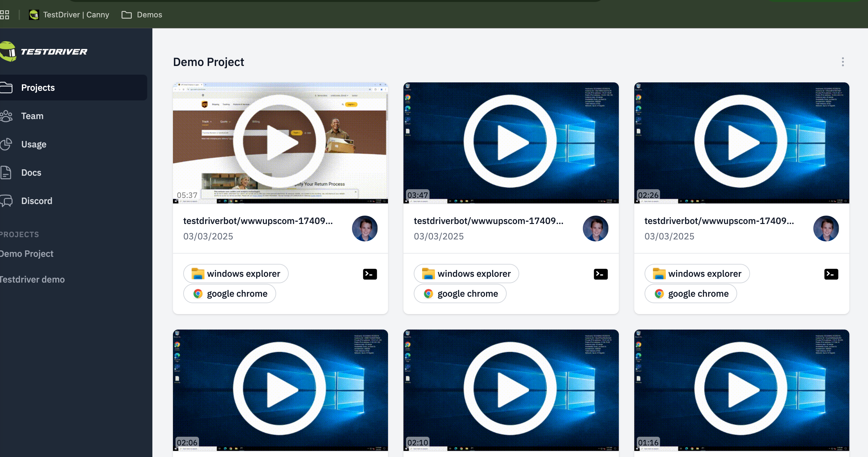Open TestDriver | Canny bookmark

tap(69, 14)
